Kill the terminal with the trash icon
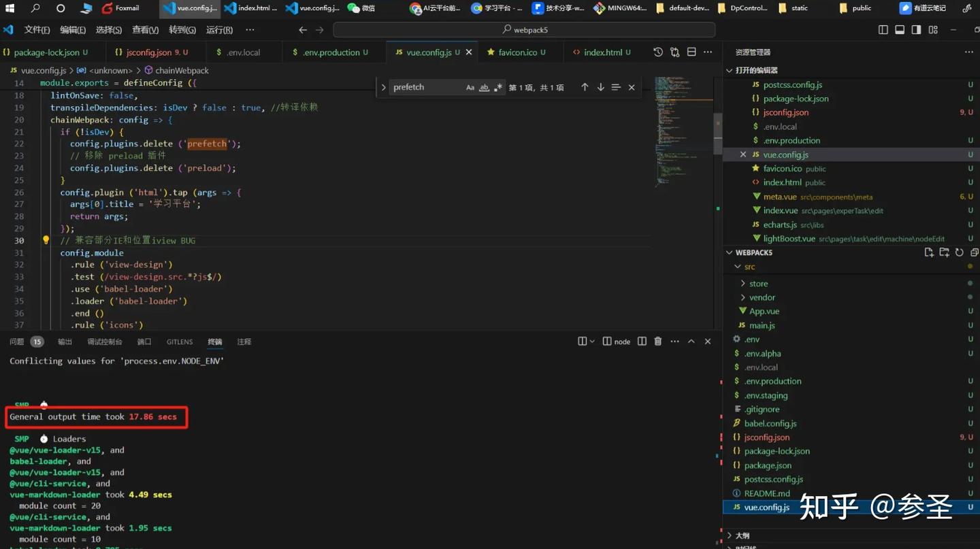980x549 pixels. click(x=658, y=342)
